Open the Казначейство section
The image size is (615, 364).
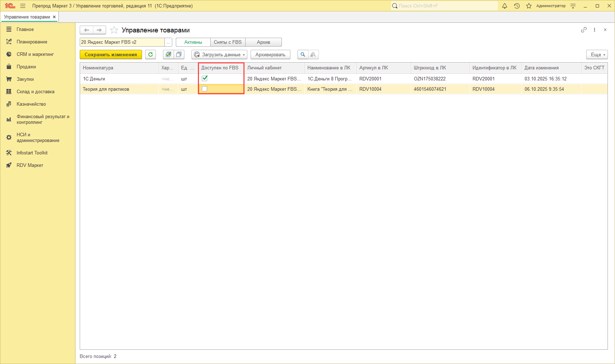(x=38, y=104)
